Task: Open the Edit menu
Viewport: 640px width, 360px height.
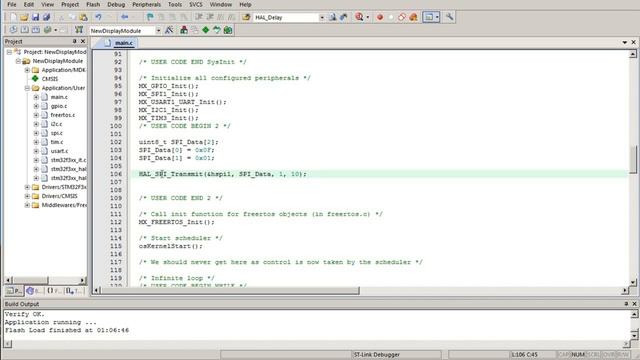Action: click(29, 4)
